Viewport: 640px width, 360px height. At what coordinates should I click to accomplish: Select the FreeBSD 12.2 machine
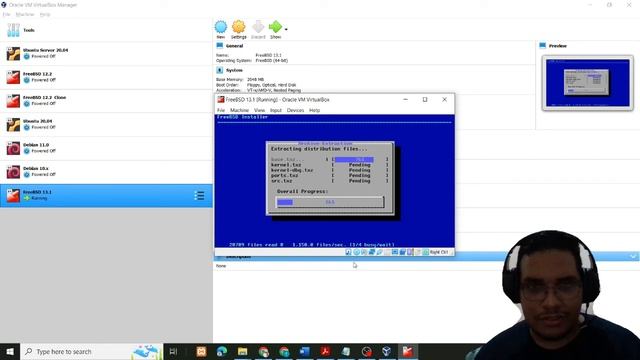tap(106, 77)
